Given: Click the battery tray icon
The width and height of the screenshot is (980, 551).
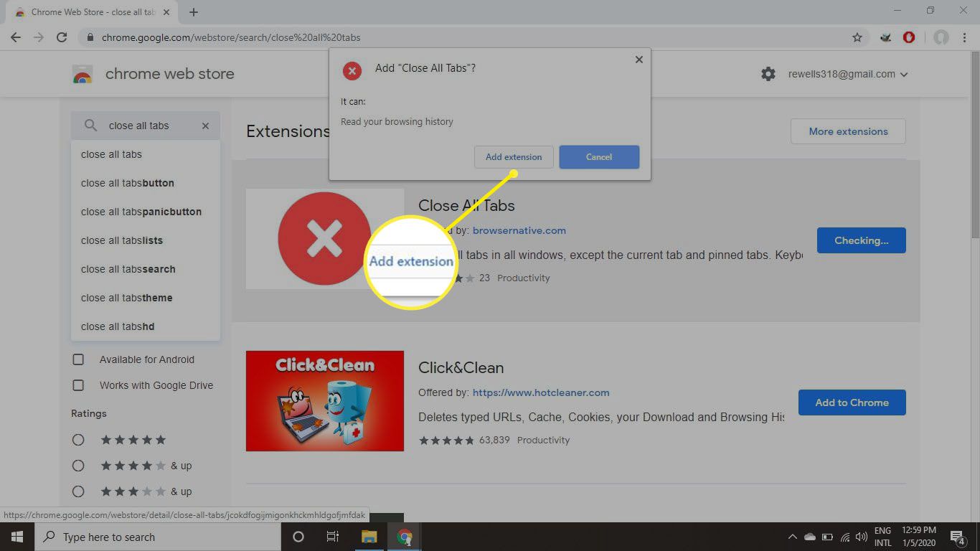Looking at the screenshot, I should pyautogui.click(x=827, y=537).
